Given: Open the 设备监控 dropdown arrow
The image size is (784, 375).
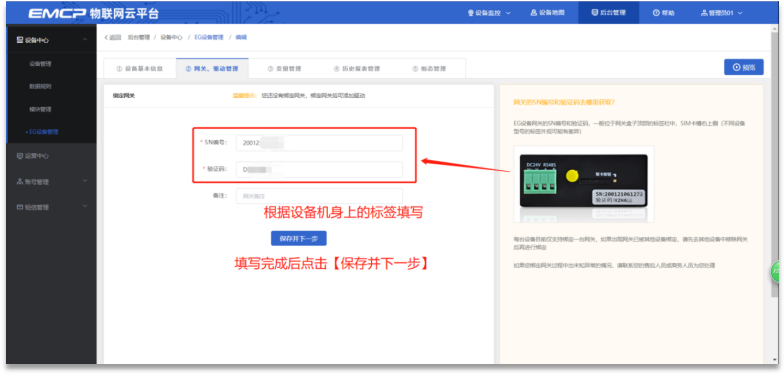Looking at the screenshot, I should click(x=508, y=13).
